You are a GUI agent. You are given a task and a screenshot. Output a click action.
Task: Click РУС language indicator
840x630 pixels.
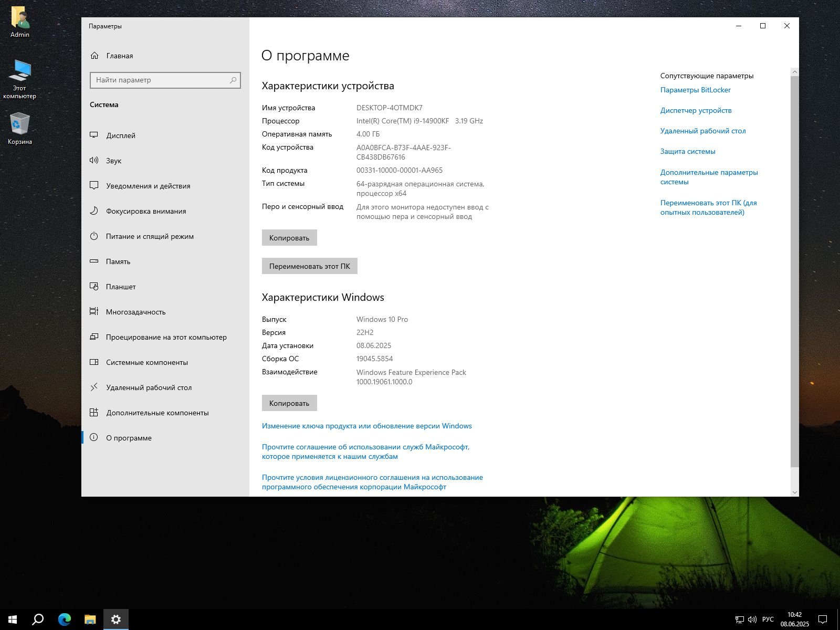click(x=768, y=619)
